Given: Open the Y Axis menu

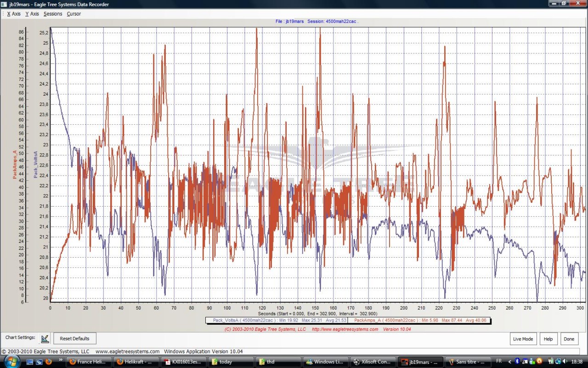Looking at the screenshot, I should [32, 14].
